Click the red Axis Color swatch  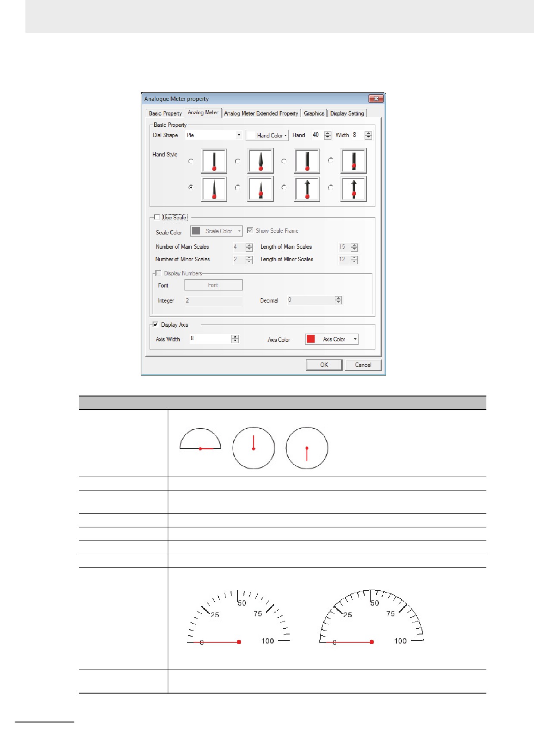point(311,339)
